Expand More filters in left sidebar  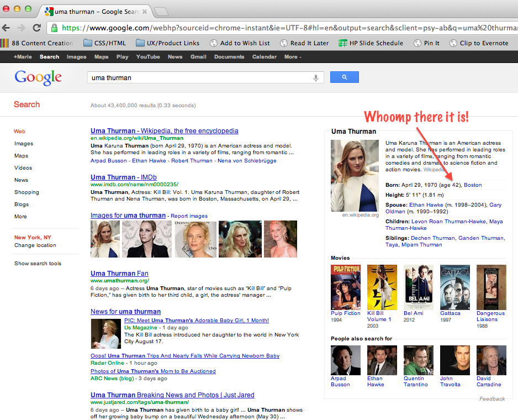point(20,216)
